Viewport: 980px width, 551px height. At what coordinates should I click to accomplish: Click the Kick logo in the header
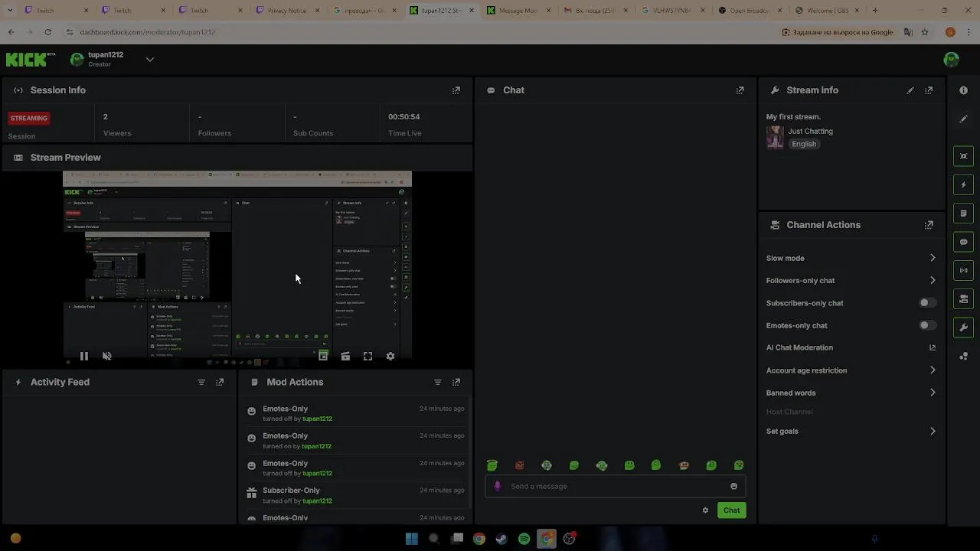pyautogui.click(x=31, y=60)
